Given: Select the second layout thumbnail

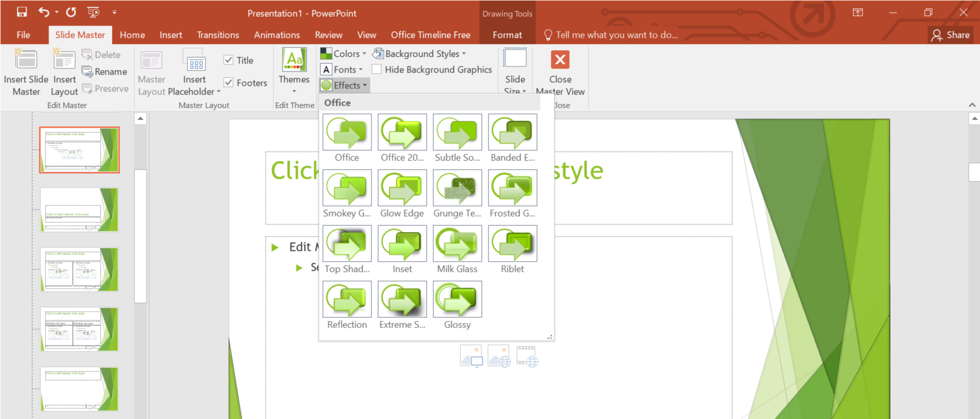Looking at the screenshot, I should 80,209.
